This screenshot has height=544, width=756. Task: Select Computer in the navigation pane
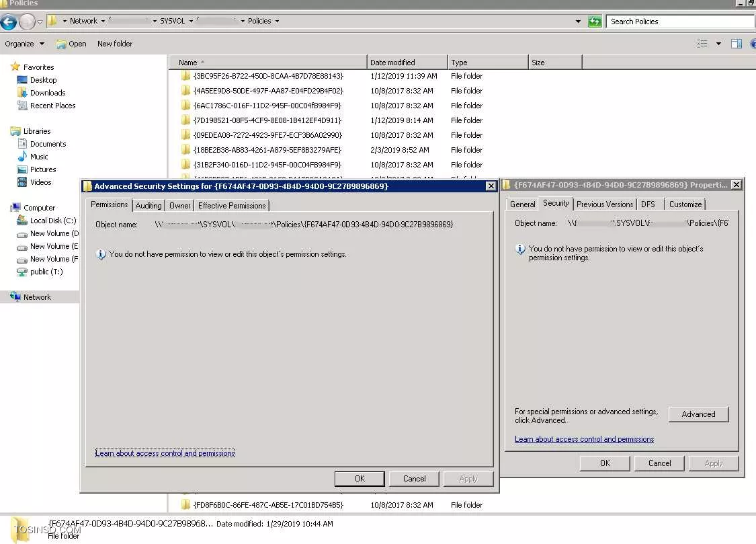tap(39, 208)
